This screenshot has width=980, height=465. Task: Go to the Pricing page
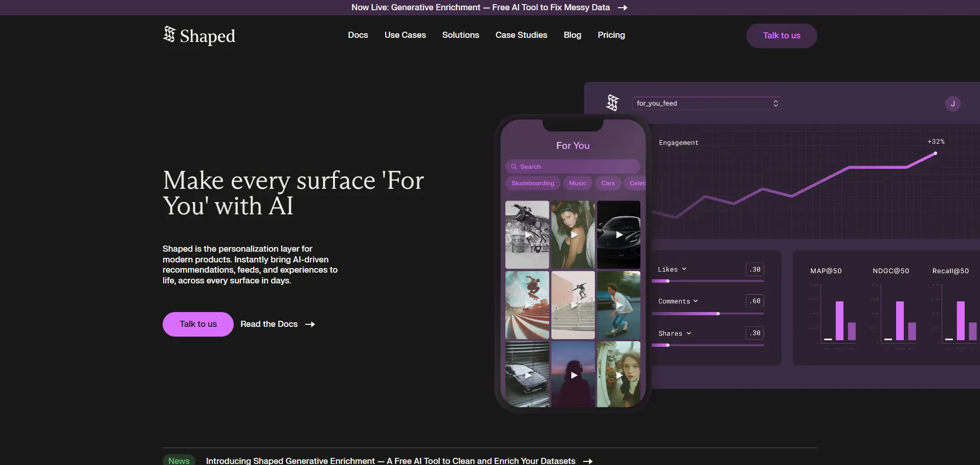click(611, 35)
